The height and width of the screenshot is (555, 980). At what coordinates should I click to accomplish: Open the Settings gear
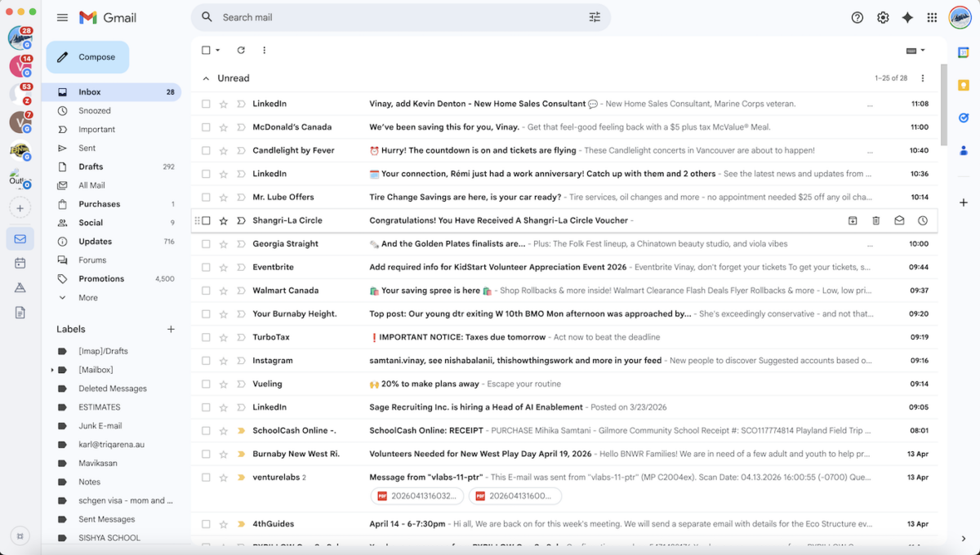(x=883, y=17)
